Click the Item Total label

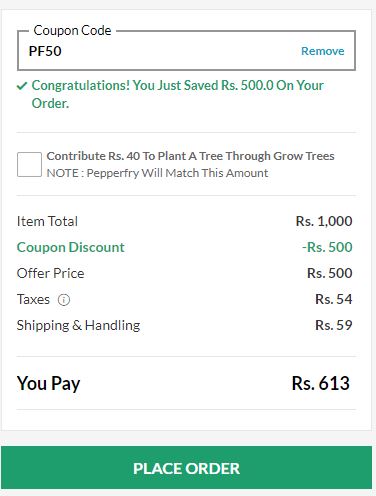(x=47, y=221)
